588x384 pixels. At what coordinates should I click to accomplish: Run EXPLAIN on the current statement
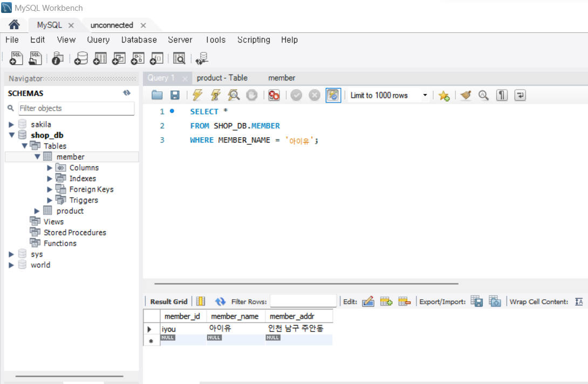pyautogui.click(x=234, y=96)
